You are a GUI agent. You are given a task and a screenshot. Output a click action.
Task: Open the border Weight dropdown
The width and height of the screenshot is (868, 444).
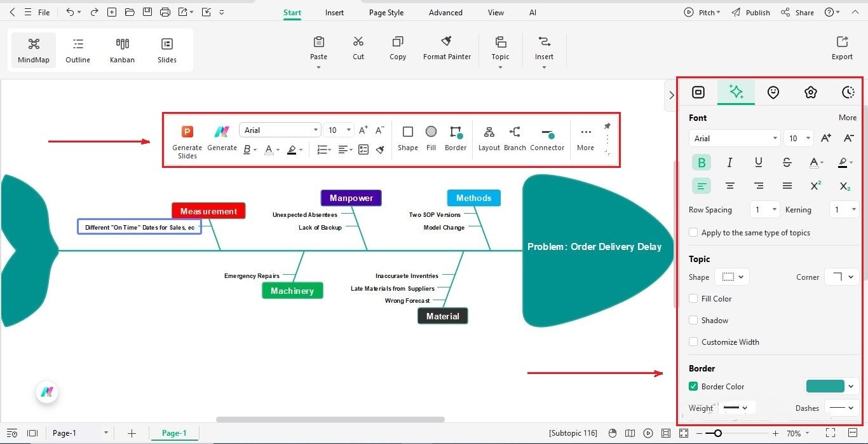point(736,407)
